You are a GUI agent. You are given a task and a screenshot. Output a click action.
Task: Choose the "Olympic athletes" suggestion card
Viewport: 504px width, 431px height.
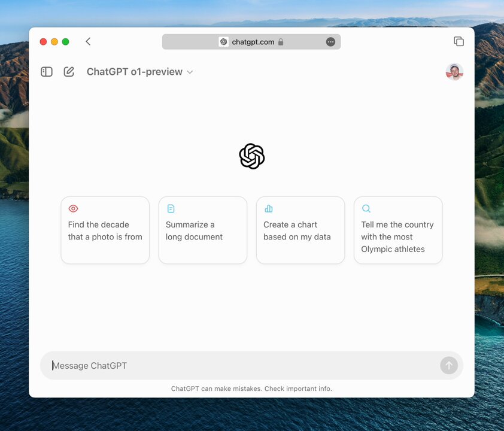[x=398, y=230]
